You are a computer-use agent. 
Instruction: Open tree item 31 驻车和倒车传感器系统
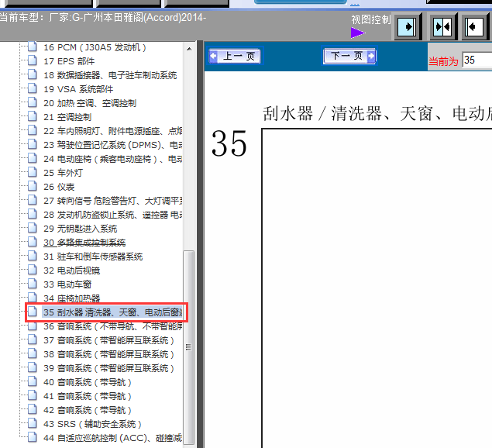[x=93, y=257]
